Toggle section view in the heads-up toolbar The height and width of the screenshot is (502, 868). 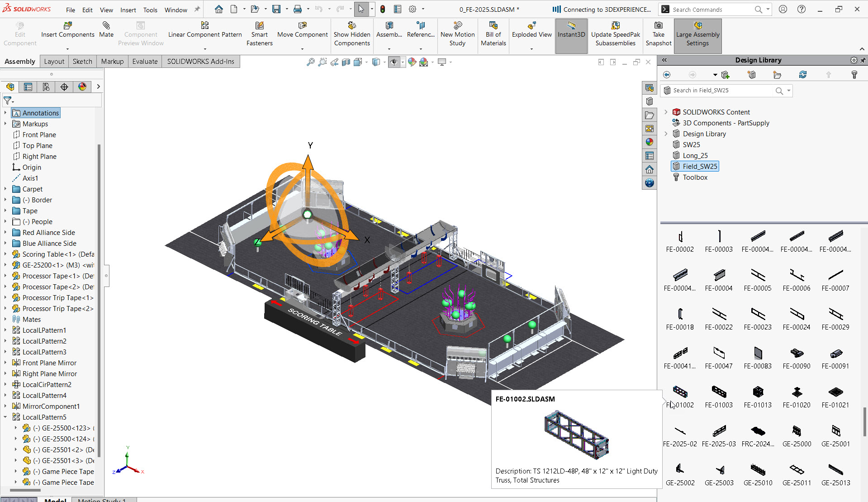pos(346,62)
